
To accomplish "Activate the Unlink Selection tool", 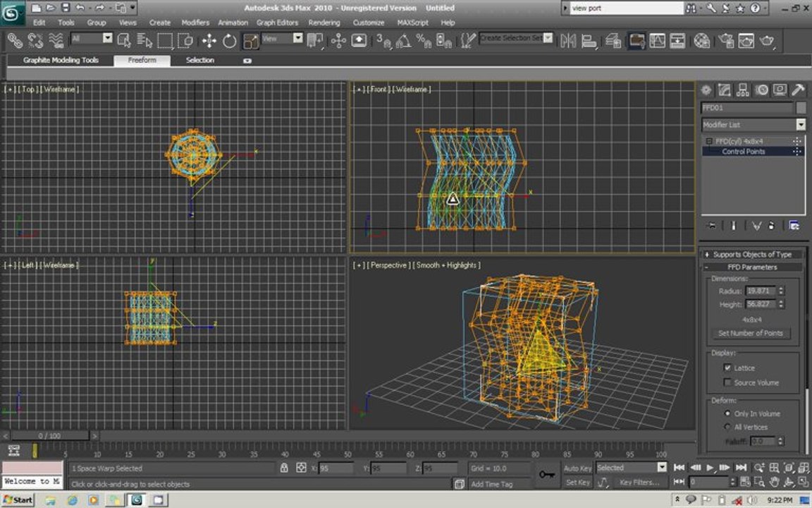I will (x=35, y=40).
